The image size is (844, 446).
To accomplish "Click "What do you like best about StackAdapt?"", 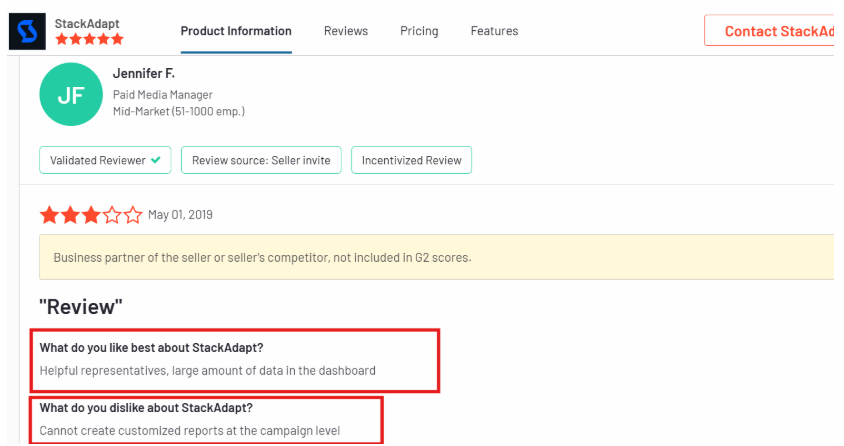I will coord(151,348).
